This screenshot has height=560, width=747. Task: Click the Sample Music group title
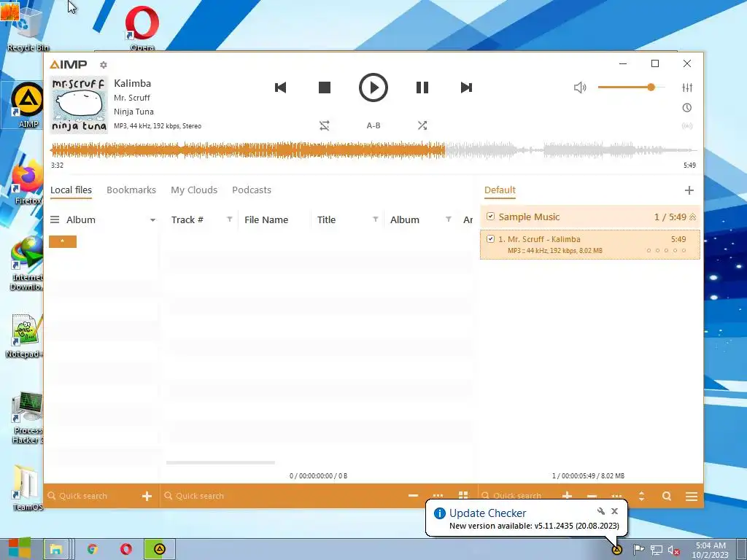(x=529, y=217)
